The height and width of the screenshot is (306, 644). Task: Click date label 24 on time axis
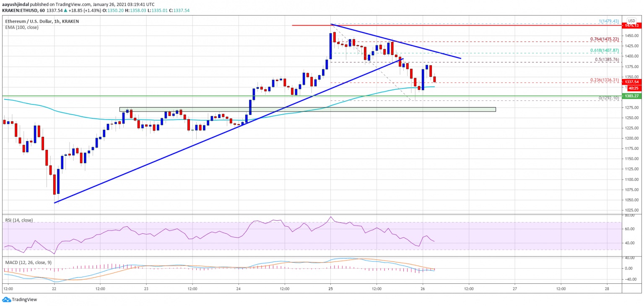coord(239,289)
